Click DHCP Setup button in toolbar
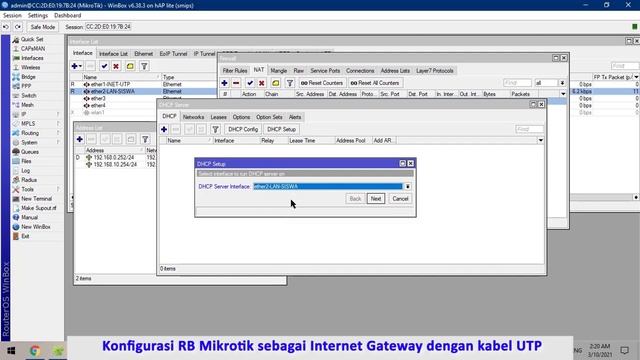Image resolution: width=640 pixels, height=360 pixels. coord(281,129)
